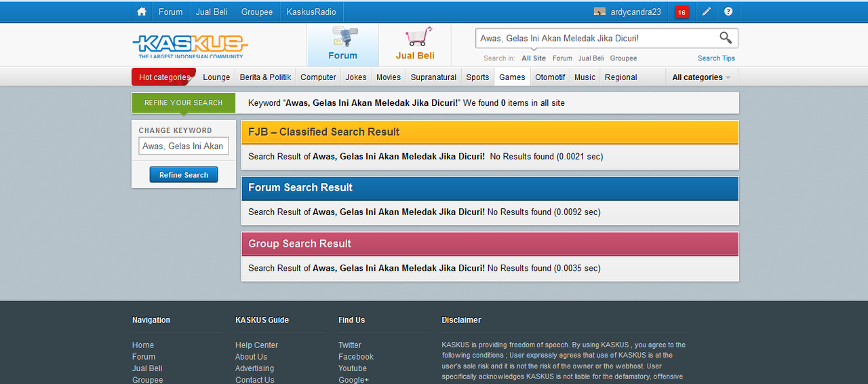Open the Games category
This screenshot has width=868, height=384.
point(512,77)
